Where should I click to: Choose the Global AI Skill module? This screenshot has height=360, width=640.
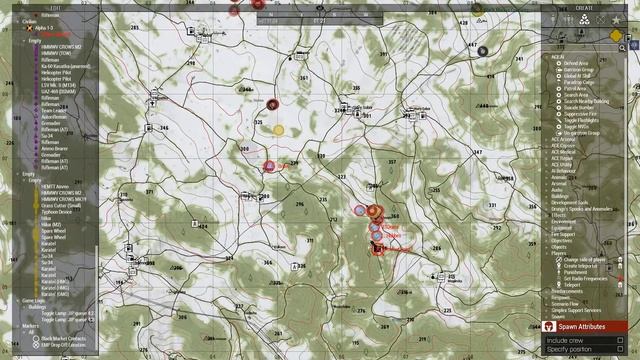point(577,76)
